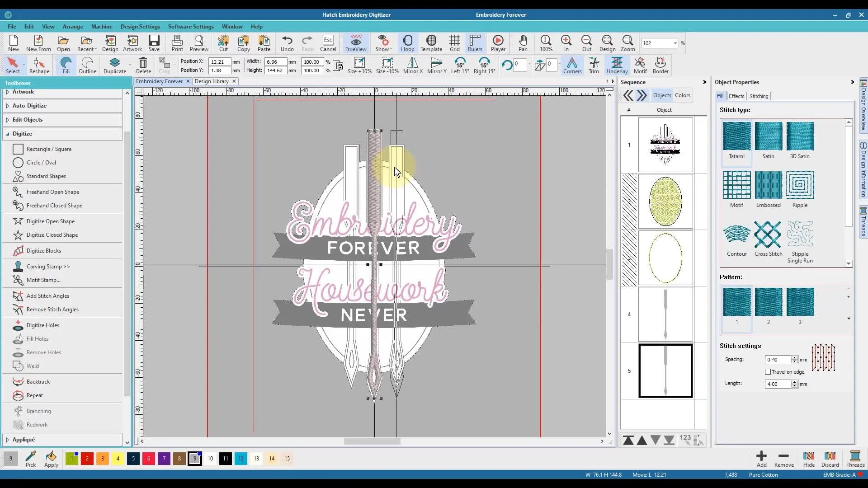868x488 pixels.
Task: Select the Digitize Blocks tool
Action: click(43, 250)
